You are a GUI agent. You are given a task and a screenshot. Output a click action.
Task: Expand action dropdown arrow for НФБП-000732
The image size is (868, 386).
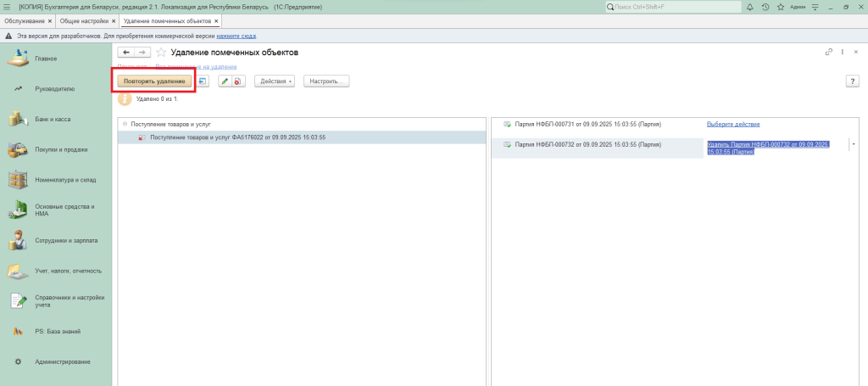854,145
